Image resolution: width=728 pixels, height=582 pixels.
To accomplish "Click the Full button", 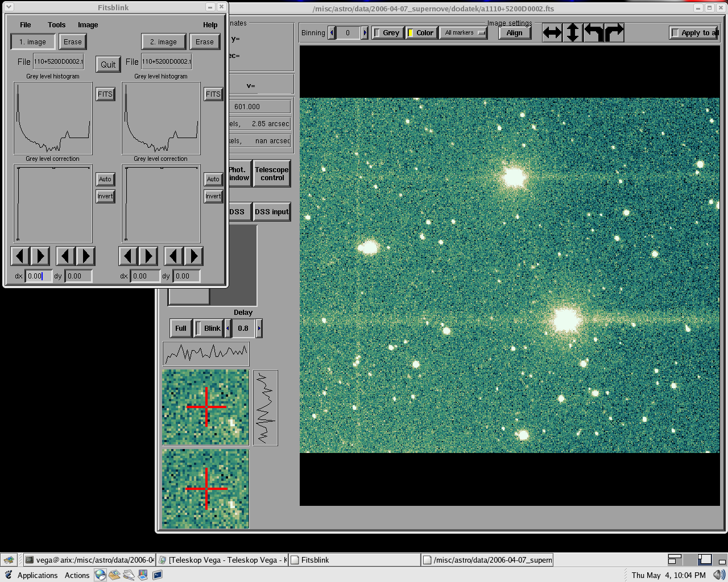I will (x=181, y=329).
